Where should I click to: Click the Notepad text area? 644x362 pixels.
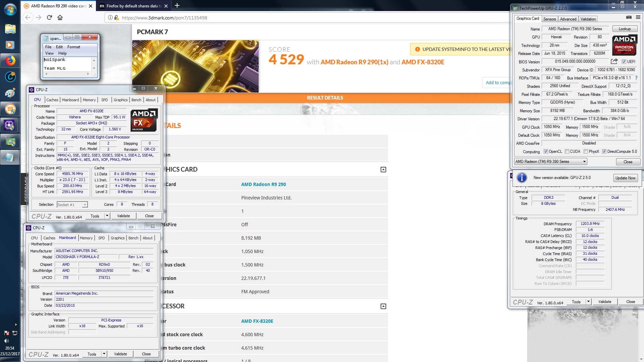(x=67, y=64)
